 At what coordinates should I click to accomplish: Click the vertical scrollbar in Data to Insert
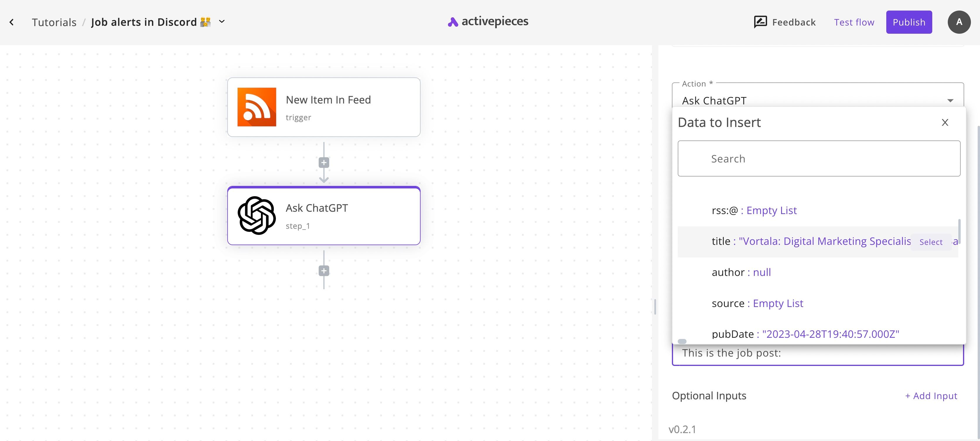coord(959,231)
